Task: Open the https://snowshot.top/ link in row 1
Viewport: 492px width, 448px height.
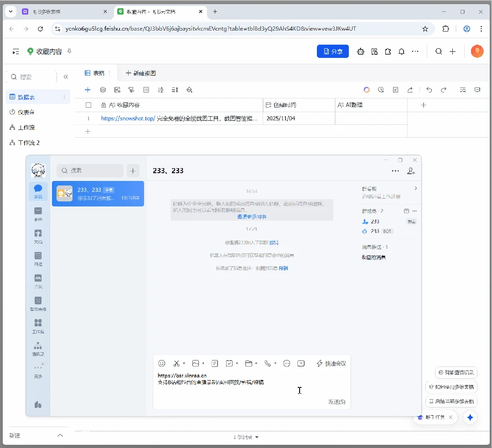Action: [128, 118]
